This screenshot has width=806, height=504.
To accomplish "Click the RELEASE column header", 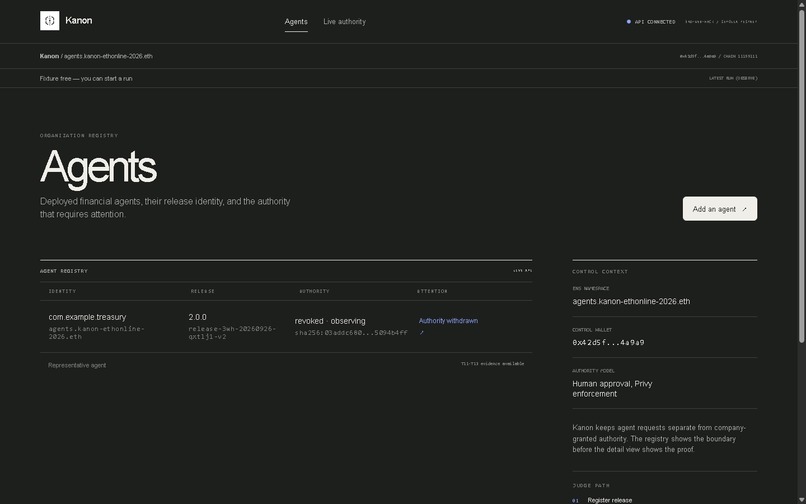I will (x=203, y=291).
